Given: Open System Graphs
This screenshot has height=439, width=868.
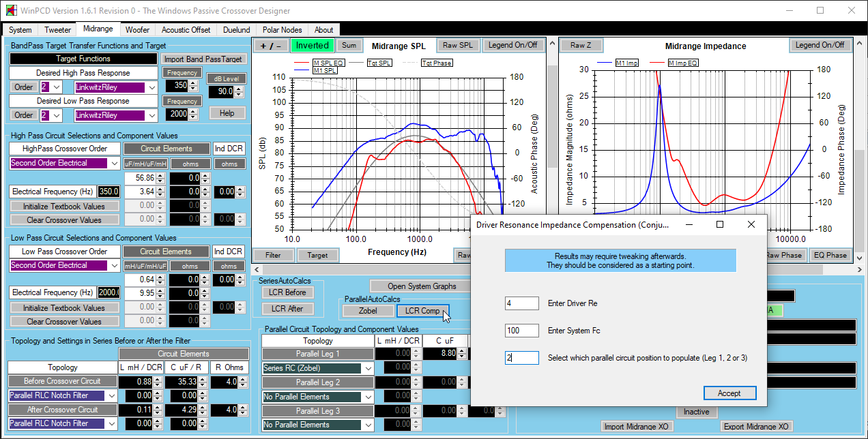Looking at the screenshot, I should tap(422, 286).
